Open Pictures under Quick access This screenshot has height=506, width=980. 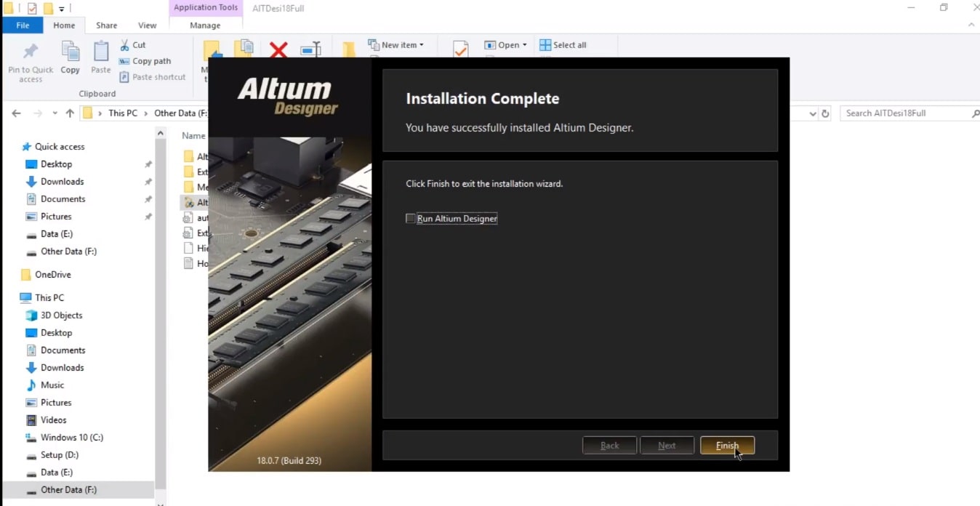click(56, 217)
